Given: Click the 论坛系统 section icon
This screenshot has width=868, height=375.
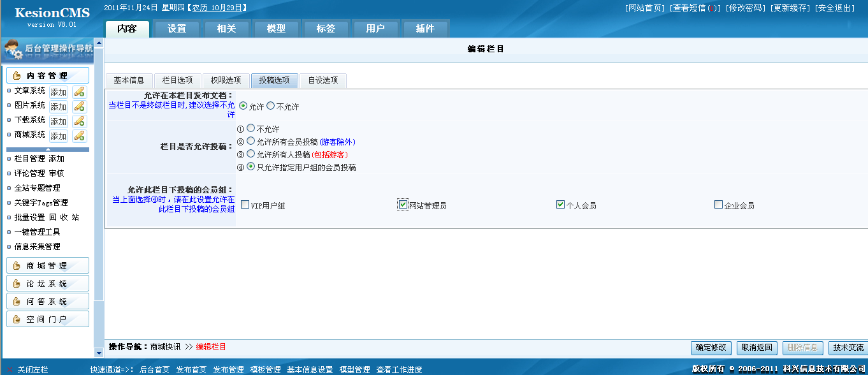Looking at the screenshot, I should (15, 283).
